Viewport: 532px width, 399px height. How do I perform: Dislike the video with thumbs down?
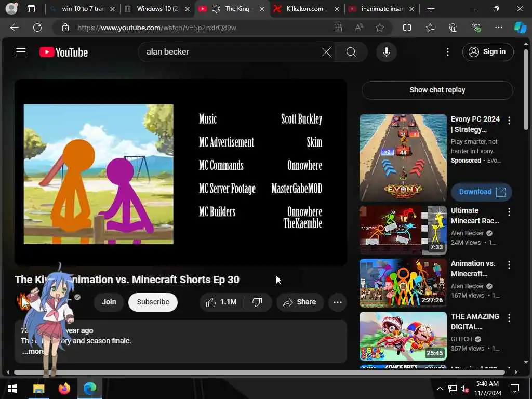coord(258,302)
